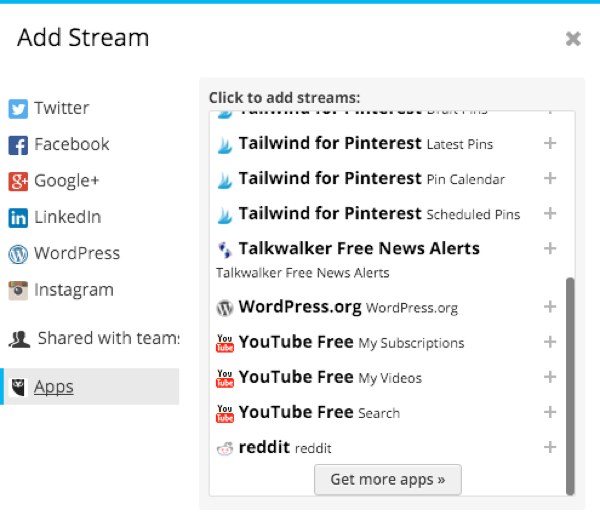This screenshot has width=600, height=527.
Task: Click YouTube icon beside Search
Action: pos(225,414)
